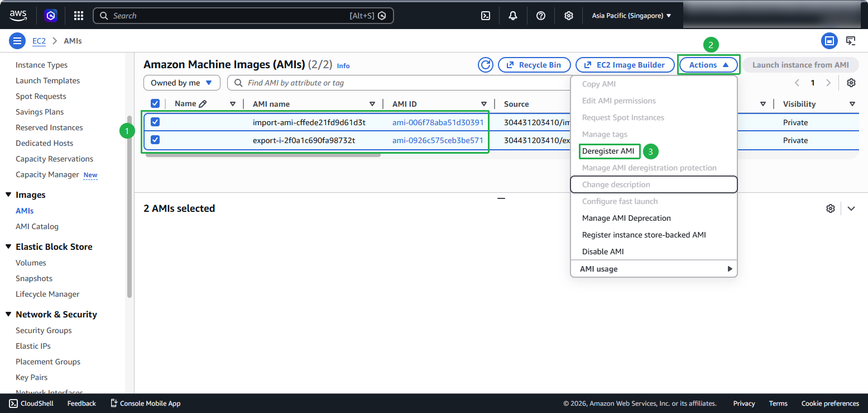Open Security Groups in the sidebar

click(x=44, y=330)
